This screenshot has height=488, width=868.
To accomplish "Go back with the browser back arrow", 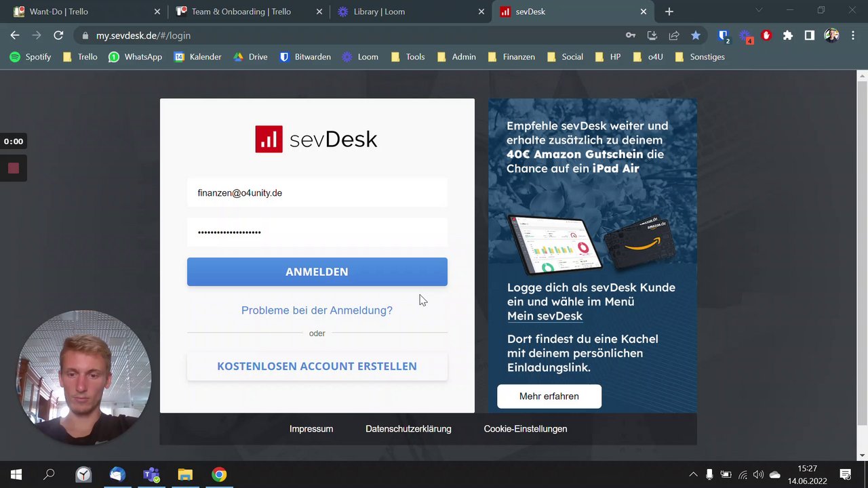I will (x=15, y=35).
